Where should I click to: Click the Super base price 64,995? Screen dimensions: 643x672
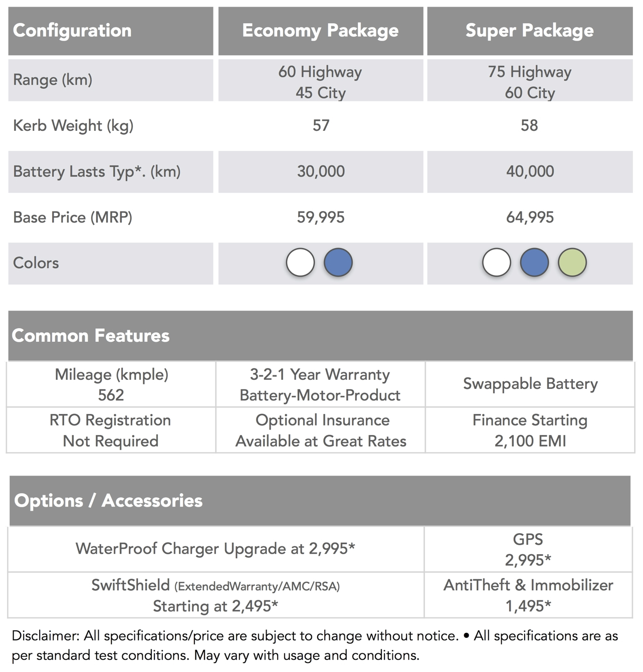pyautogui.click(x=530, y=217)
